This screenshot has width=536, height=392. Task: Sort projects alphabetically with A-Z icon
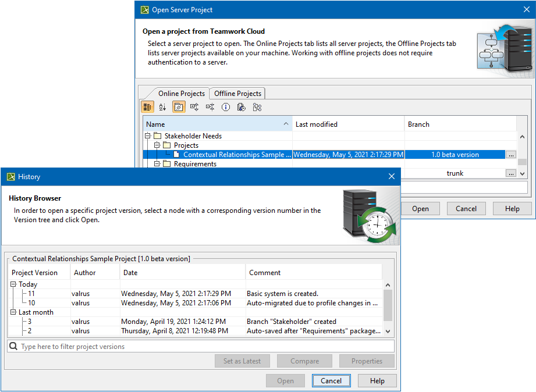pos(163,107)
